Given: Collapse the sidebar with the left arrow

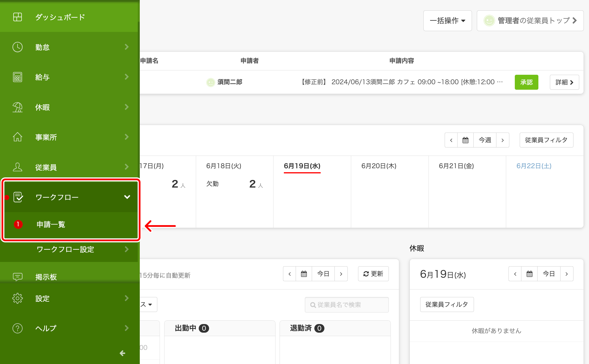Looking at the screenshot, I should 123,353.
